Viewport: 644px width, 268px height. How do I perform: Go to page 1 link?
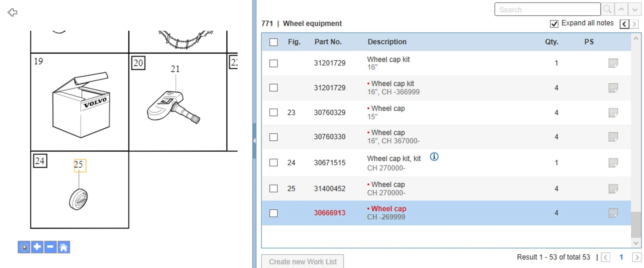pyautogui.click(x=621, y=257)
